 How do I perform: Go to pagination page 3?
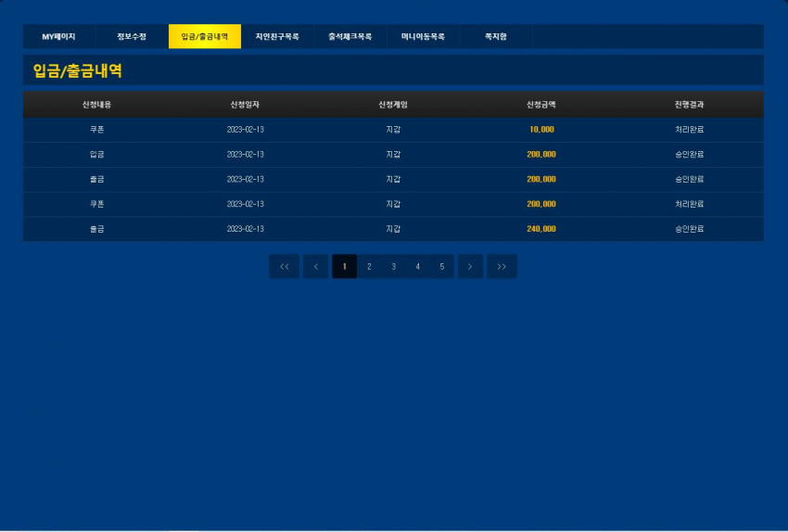pyautogui.click(x=393, y=267)
